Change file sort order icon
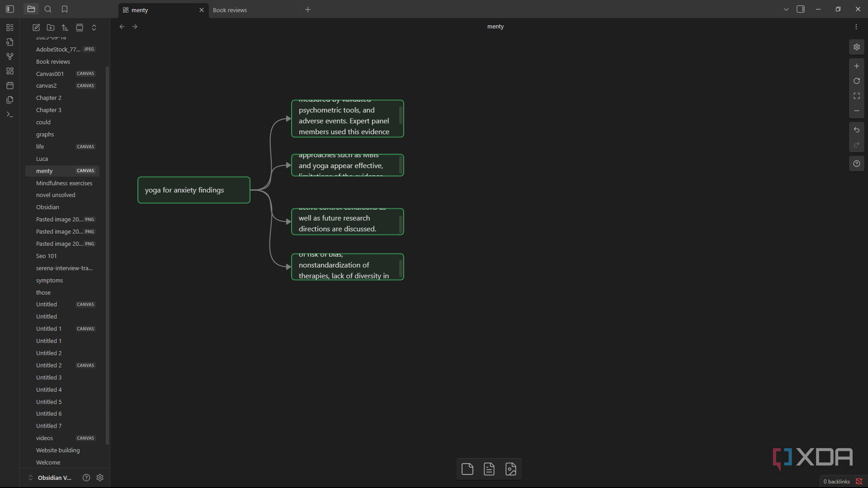This screenshot has height=488, width=868. pyautogui.click(x=65, y=28)
